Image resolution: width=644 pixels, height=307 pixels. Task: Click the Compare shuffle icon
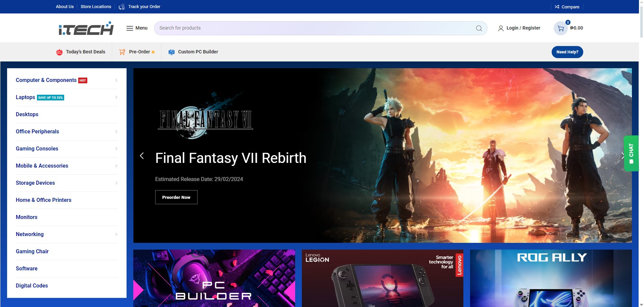pyautogui.click(x=557, y=7)
